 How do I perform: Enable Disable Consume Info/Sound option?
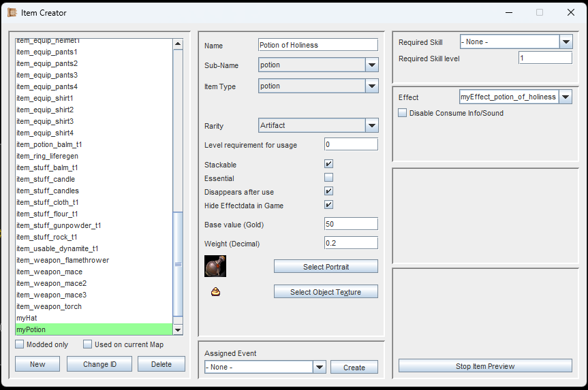[403, 113]
